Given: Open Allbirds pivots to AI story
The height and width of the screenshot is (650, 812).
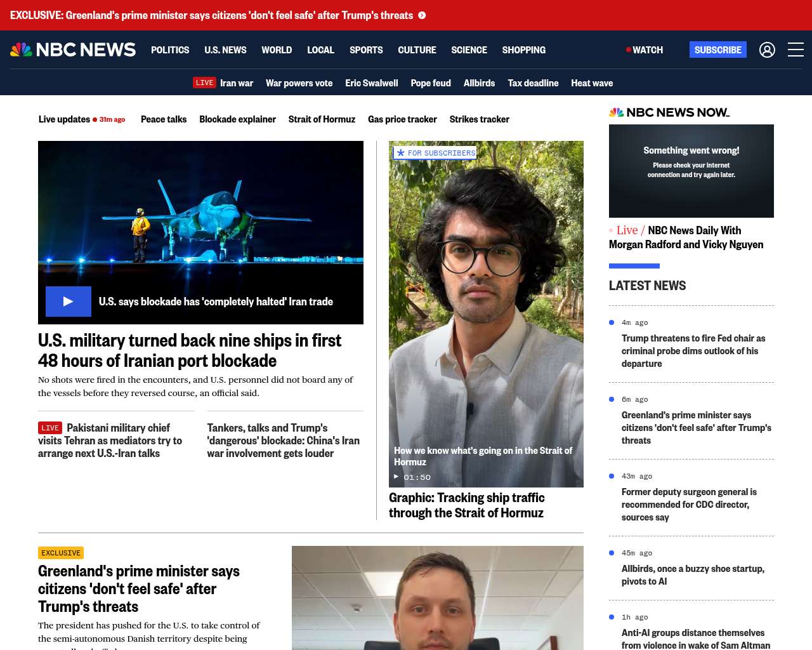Looking at the screenshot, I should (693, 575).
